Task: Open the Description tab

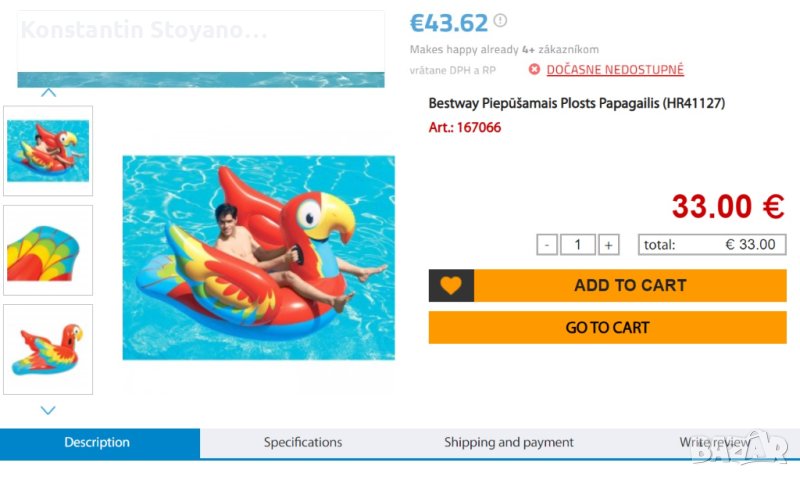Action: pos(97,443)
